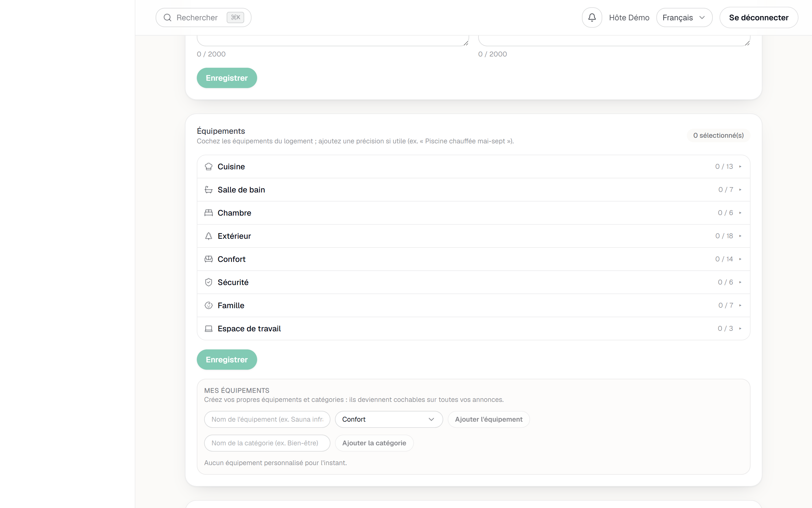812x508 pixels.
Task: Expand the Sécurité category arrow
Action: click(x=740, y=282)
